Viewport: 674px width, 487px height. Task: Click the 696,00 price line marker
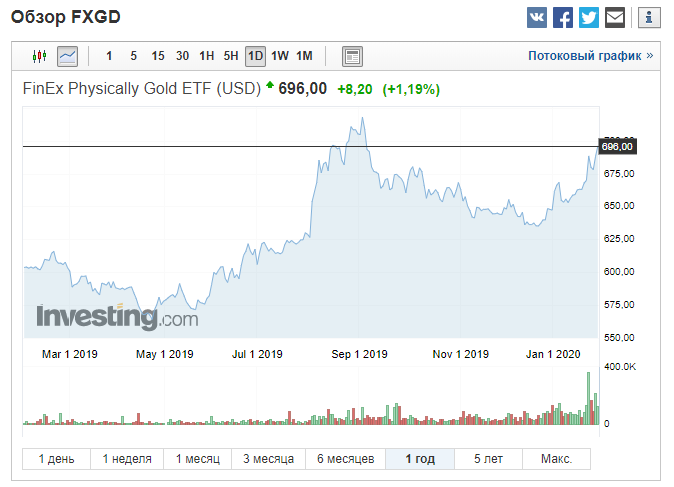pyautogui.click(x=616, y=147)
